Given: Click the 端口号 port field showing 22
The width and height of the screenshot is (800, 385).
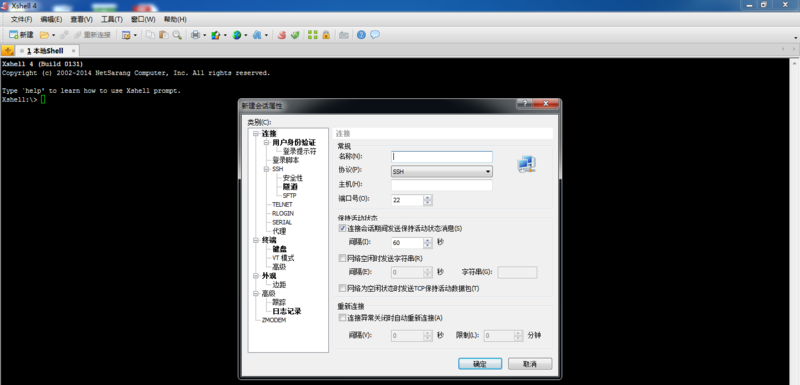Looking at the screenshot, I should (x=407, y=200).
